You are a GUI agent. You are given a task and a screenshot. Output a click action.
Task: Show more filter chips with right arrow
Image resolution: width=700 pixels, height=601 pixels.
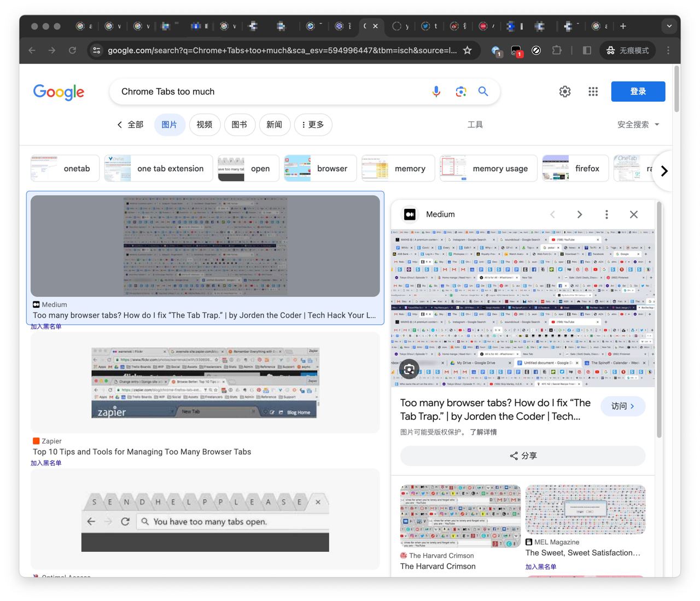[664, 171]
